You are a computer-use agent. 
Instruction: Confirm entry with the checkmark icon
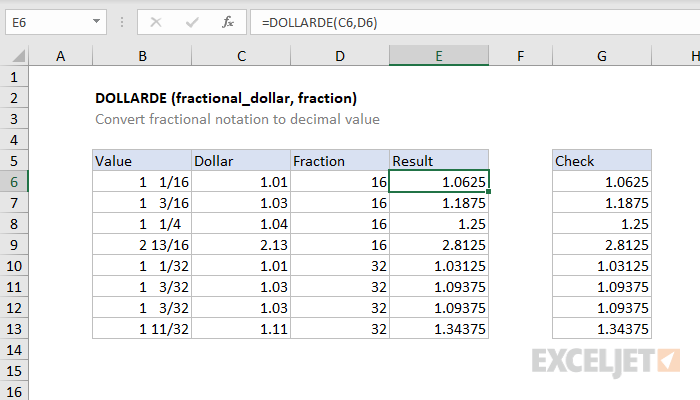pos(192,22)
